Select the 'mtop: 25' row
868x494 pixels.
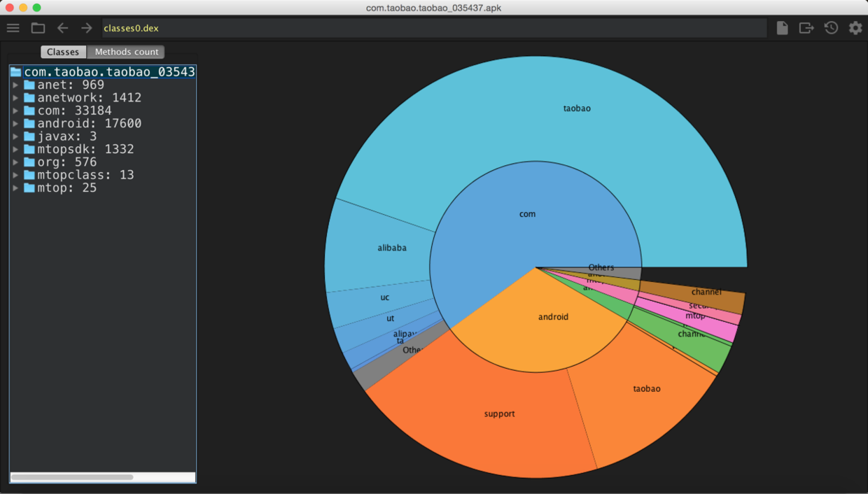[103, 188]
